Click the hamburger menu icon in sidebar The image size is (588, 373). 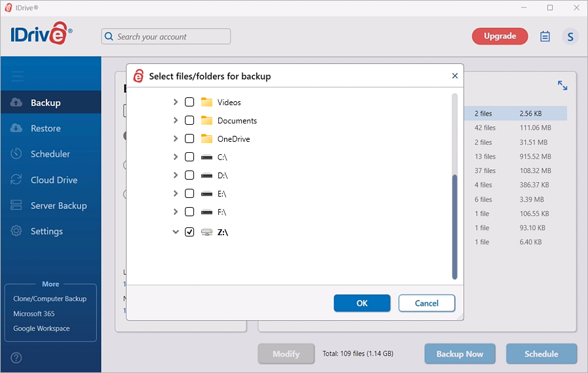pyautogui.click(x=17, y=76)
